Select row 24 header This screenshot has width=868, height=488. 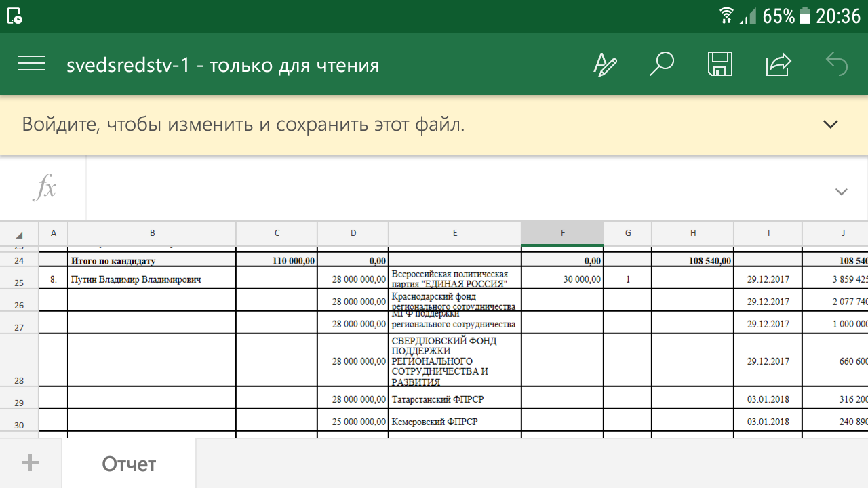point(19,260)
